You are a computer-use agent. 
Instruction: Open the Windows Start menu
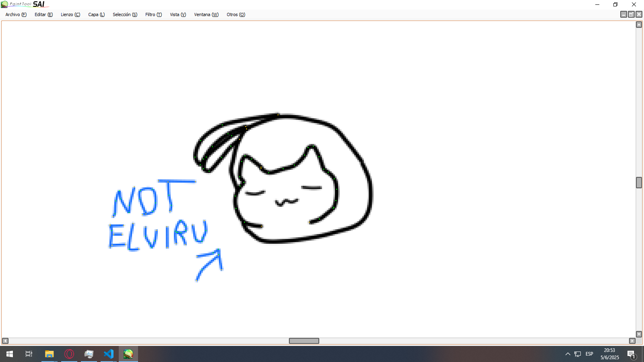click(x=10, y=354)
